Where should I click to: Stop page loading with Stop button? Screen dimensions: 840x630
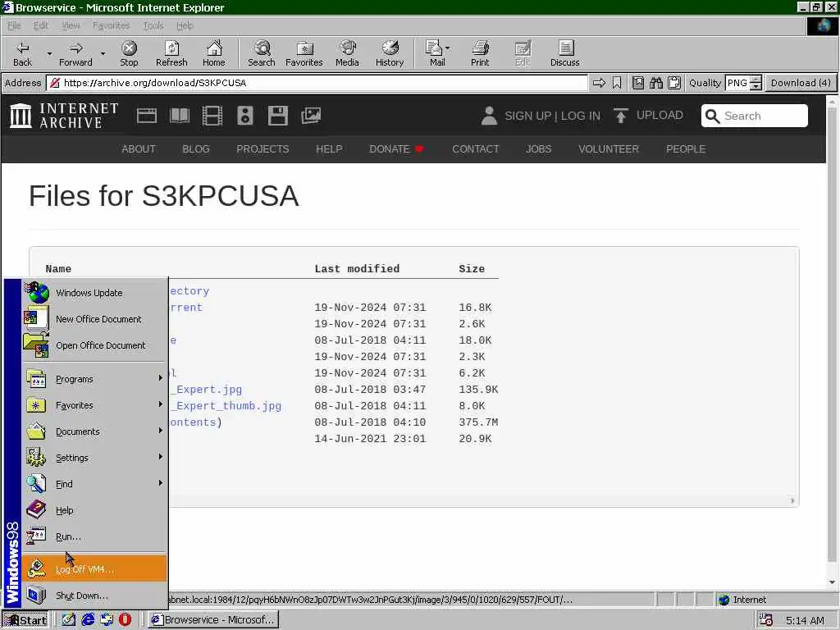pos(129,53)
